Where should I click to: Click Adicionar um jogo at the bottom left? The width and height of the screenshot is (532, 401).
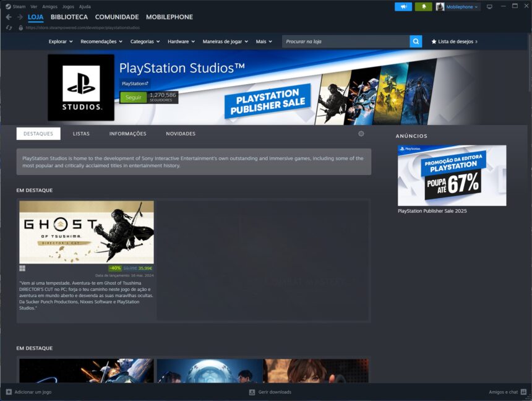tap(30, 392)
